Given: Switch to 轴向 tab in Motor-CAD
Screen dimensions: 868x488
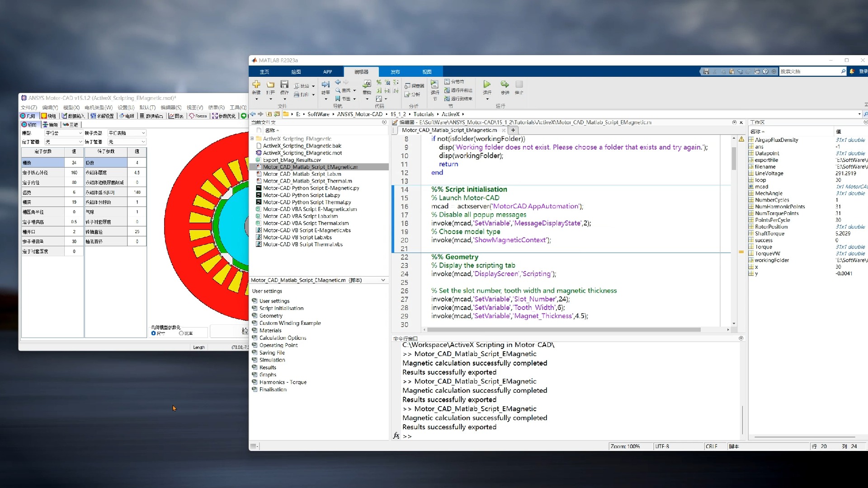Looking at the screenshot, I should 51,125.
